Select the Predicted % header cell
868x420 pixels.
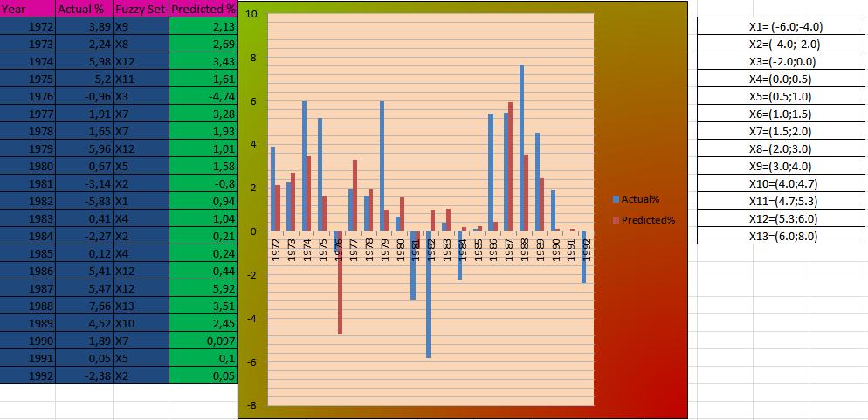point(203,9)
